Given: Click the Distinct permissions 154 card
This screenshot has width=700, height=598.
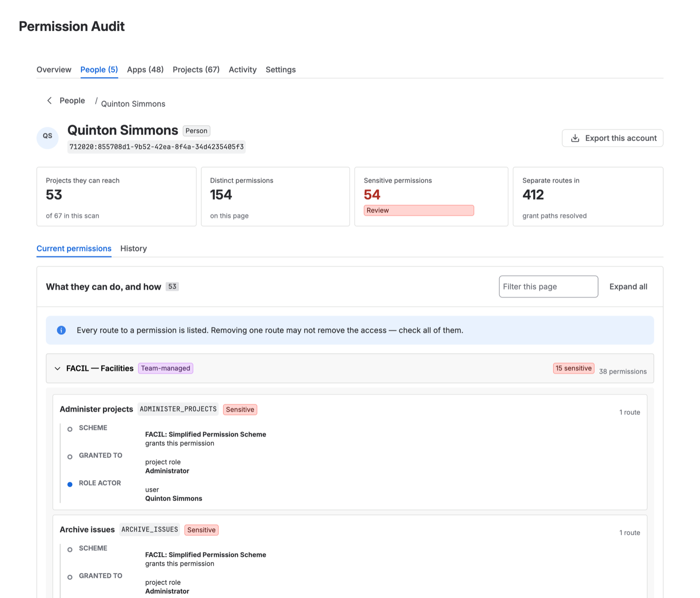Looking at the screenshot, I should (275, 197).
